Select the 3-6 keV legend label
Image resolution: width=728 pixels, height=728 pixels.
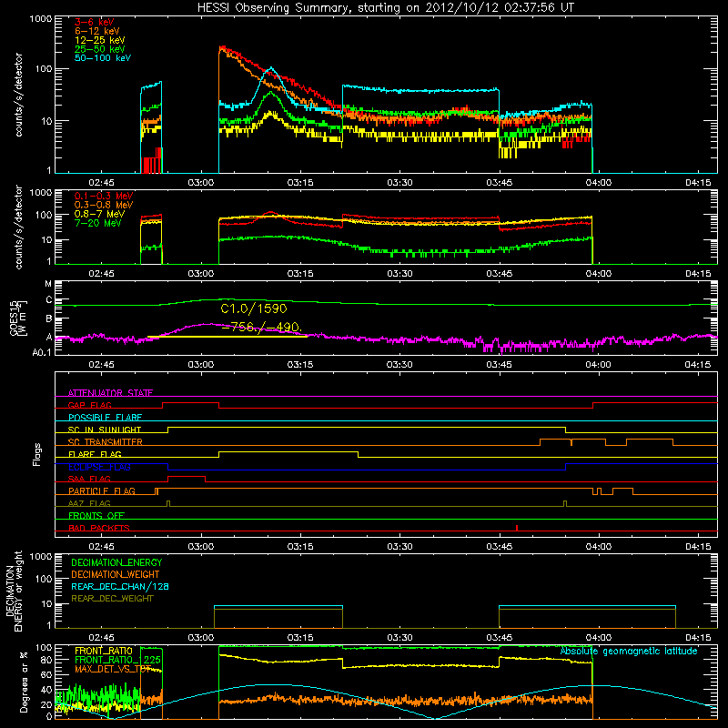pyautogui.click(x=94, y=22)
